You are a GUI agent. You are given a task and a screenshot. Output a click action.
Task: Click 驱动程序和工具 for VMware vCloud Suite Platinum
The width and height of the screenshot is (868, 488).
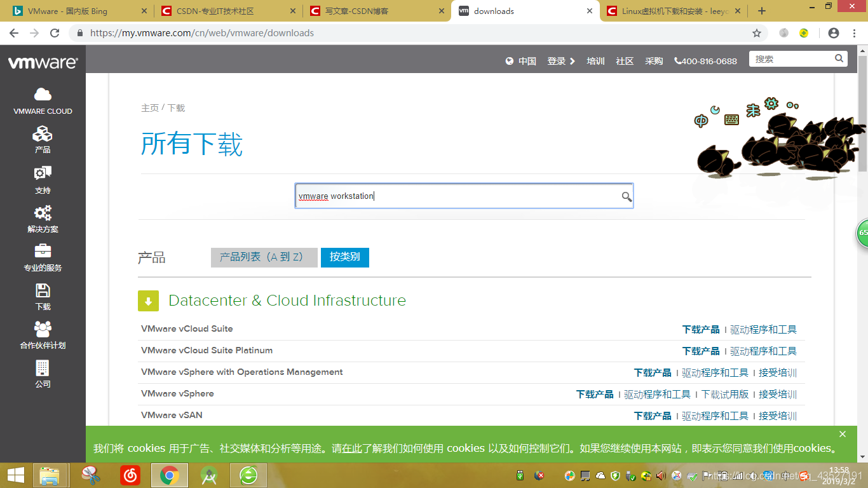(x=763, y=351)
